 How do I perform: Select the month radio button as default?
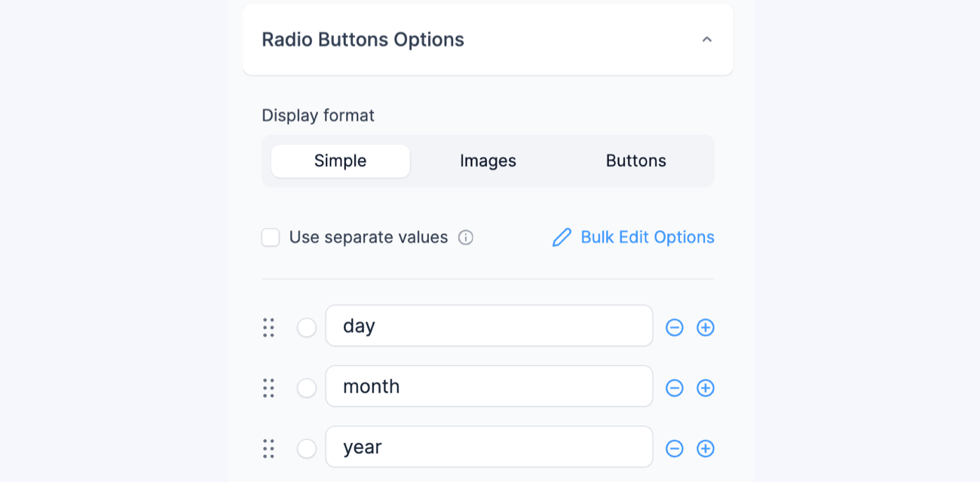307,388
